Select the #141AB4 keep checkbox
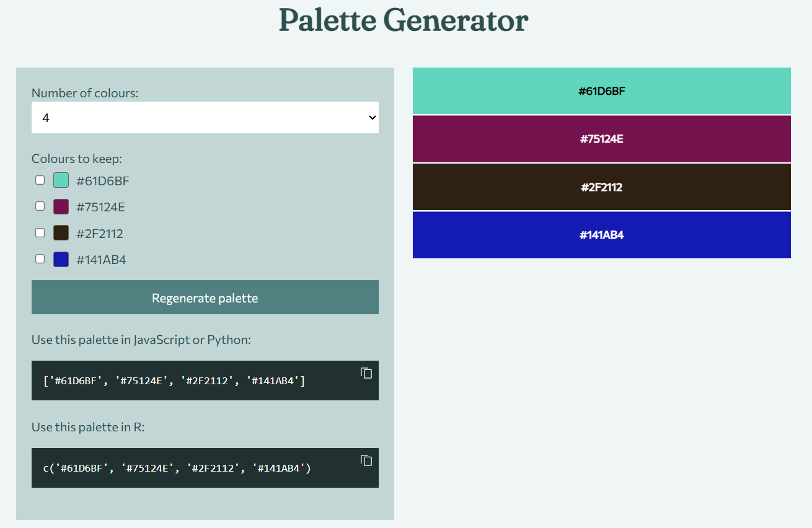The image size is (812, 528). tap(40, 259)
